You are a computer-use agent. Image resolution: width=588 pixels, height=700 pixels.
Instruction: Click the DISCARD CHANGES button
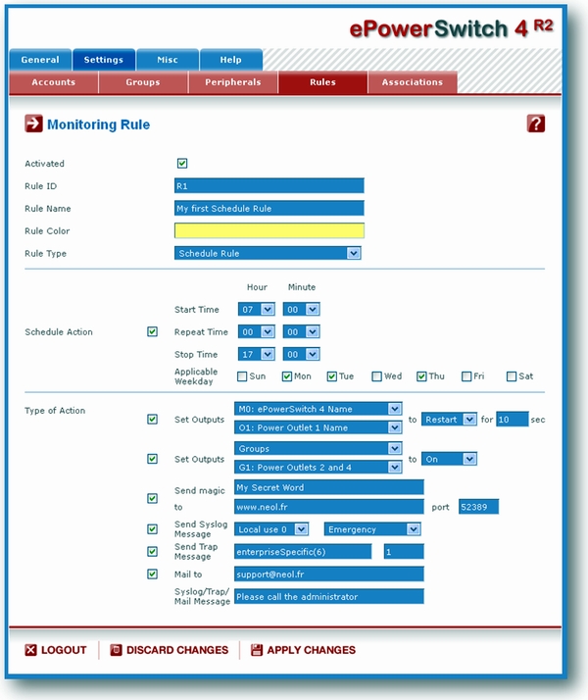point(170,650)
